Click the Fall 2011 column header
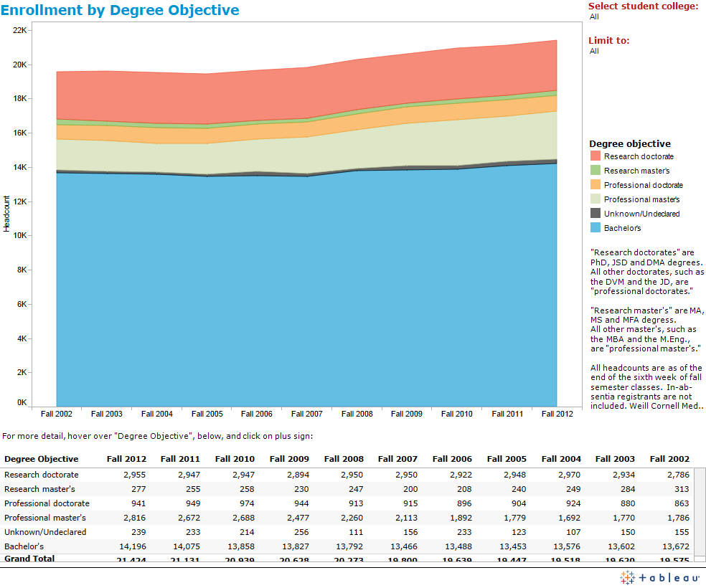Screen dimensions: 706x588 [180, 459]
